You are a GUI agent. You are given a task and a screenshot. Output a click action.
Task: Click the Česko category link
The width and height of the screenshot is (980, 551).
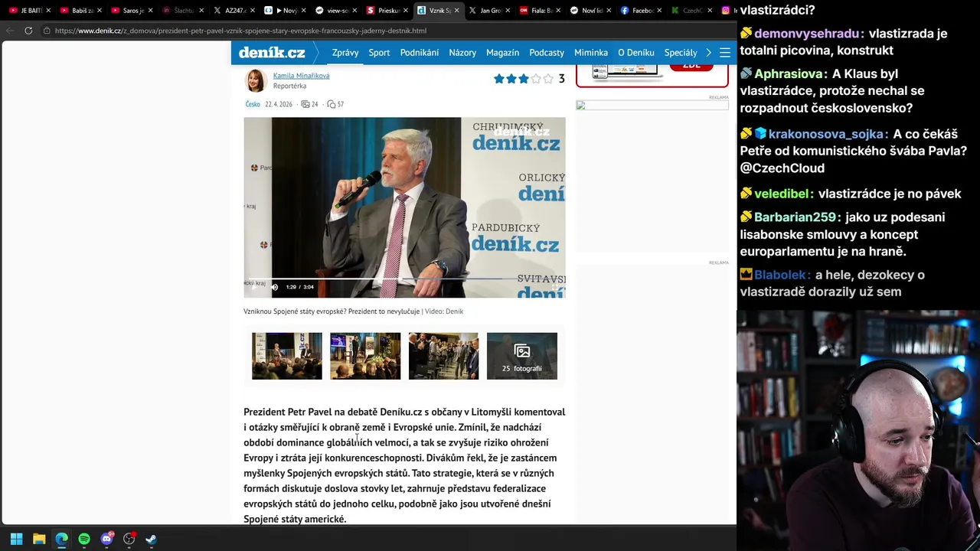pos(253,104)
